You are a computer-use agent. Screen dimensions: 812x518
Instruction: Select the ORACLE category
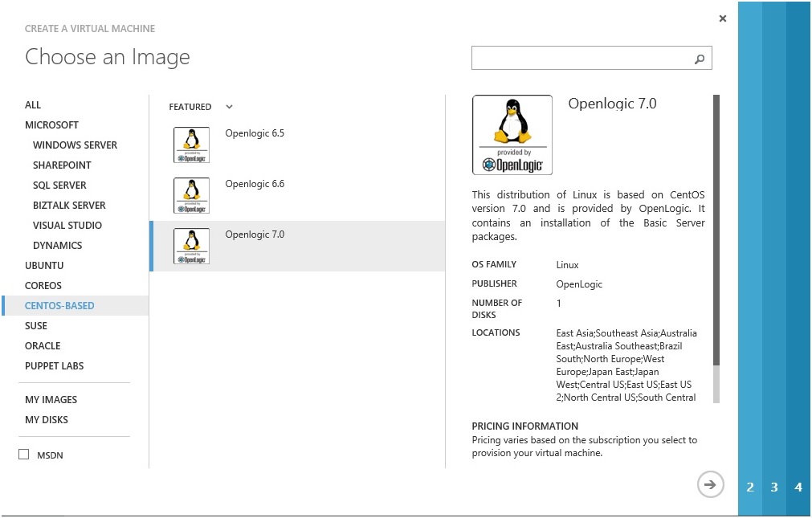[43, 346]
